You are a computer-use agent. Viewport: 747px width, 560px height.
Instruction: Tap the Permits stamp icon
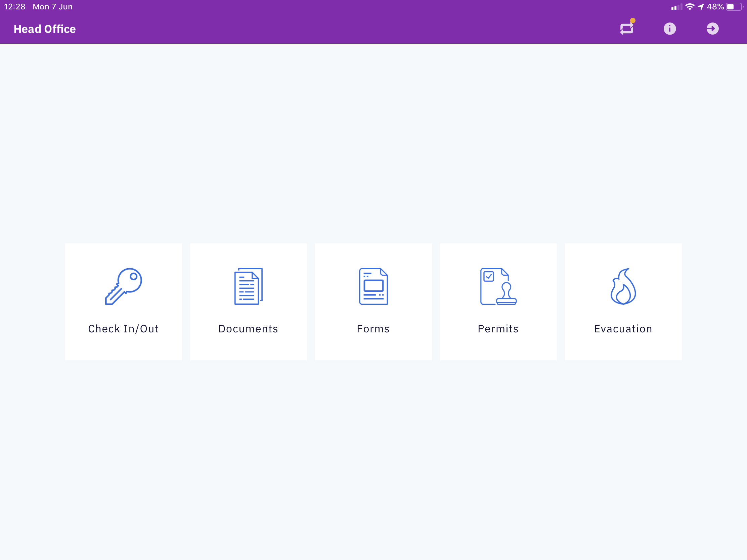(x=498, y=286)
